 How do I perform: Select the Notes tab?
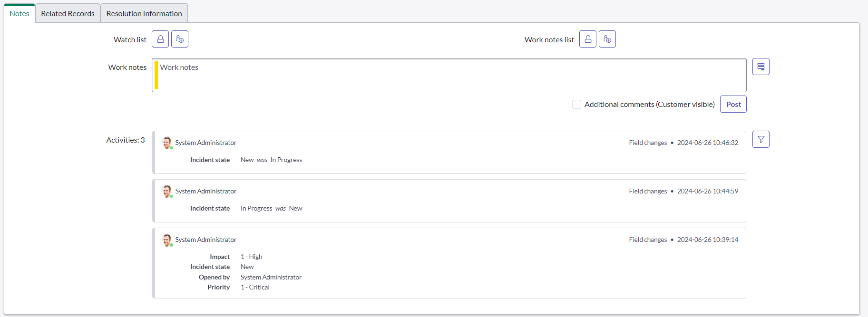(20, 13)
